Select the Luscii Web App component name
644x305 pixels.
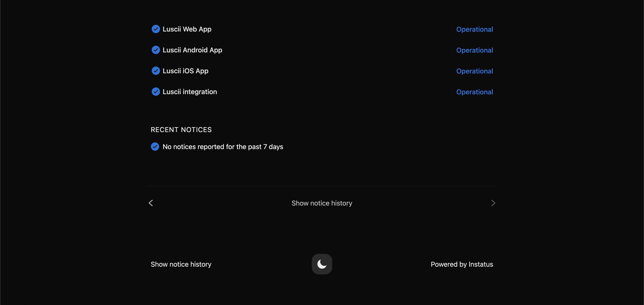[187, 29]
